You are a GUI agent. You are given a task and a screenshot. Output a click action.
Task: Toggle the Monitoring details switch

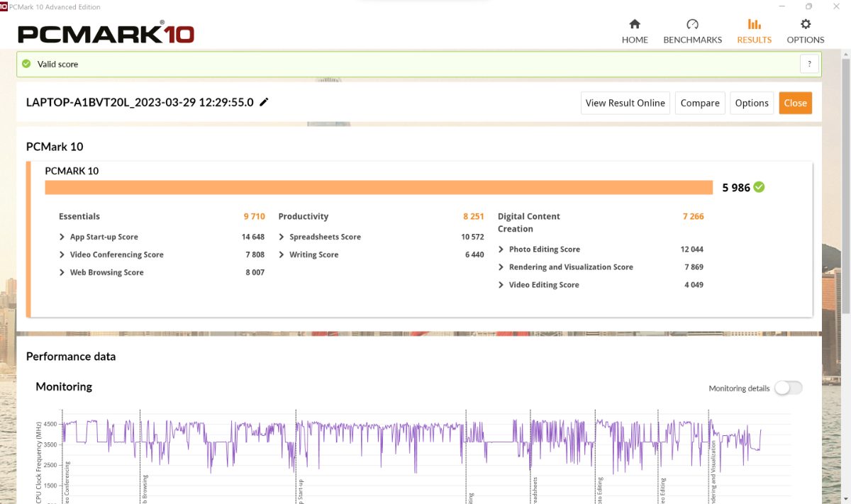(788, 388)
